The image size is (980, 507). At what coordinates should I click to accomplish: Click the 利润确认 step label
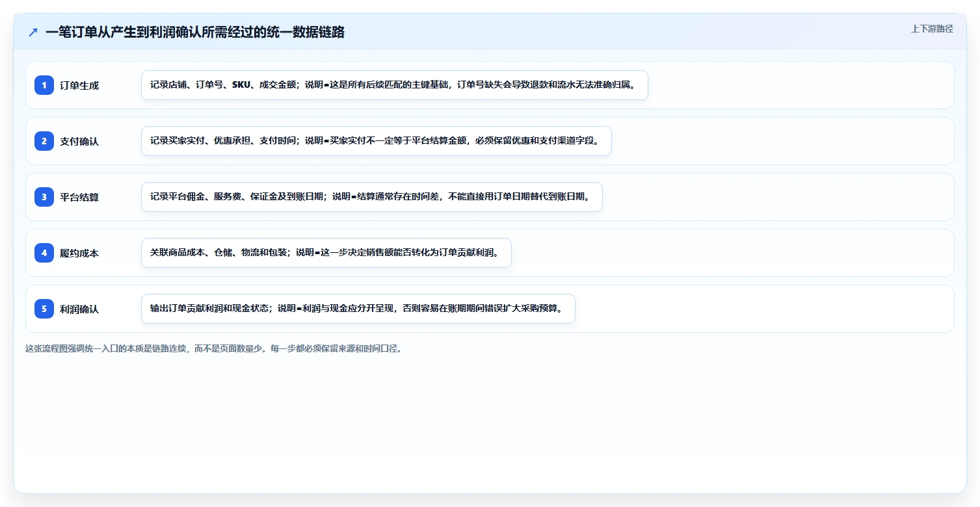pos(79,309)
